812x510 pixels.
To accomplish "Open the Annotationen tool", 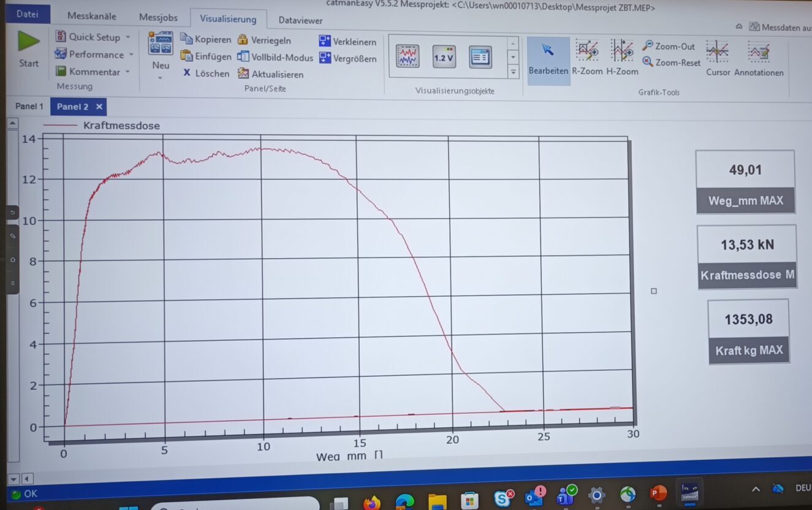I will pos(759,58).
